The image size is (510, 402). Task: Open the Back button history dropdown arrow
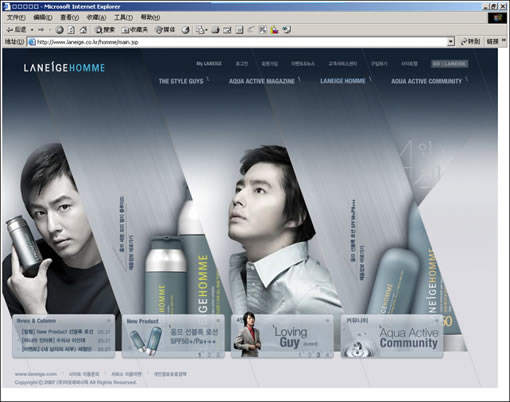point(32,30)
